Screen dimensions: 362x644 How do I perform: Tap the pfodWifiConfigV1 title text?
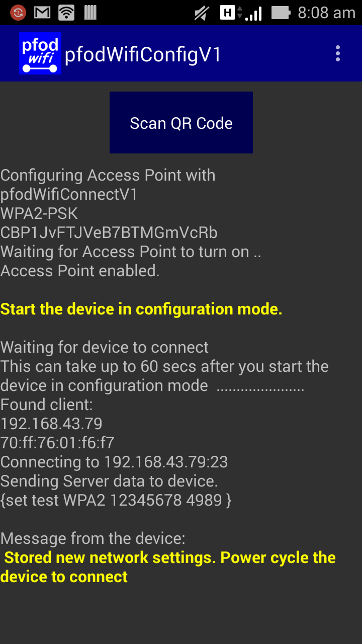pos(143,55)
